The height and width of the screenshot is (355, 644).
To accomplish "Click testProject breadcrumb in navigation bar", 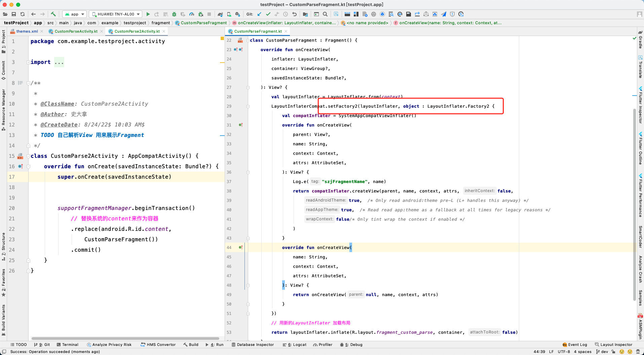I will point(16,23).
